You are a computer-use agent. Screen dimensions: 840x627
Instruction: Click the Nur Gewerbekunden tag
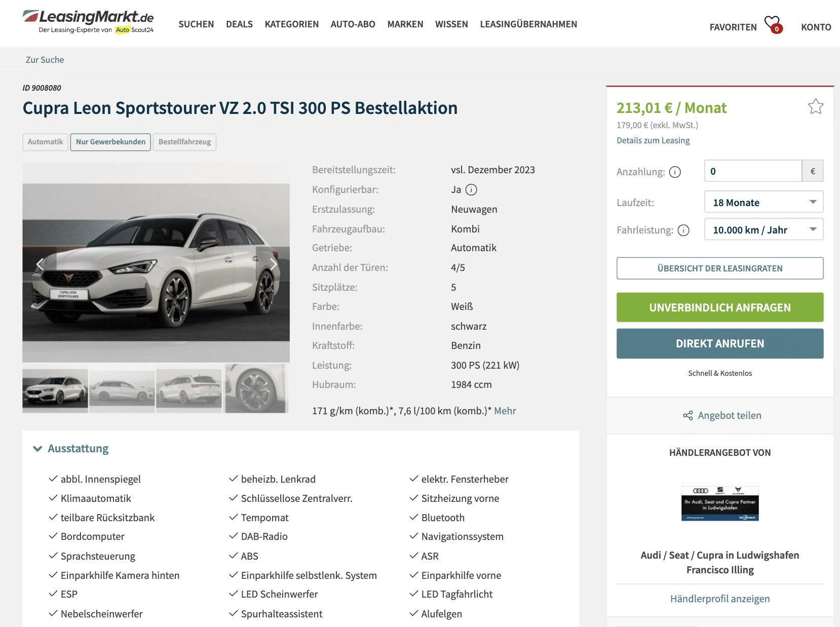coord(110,142)
